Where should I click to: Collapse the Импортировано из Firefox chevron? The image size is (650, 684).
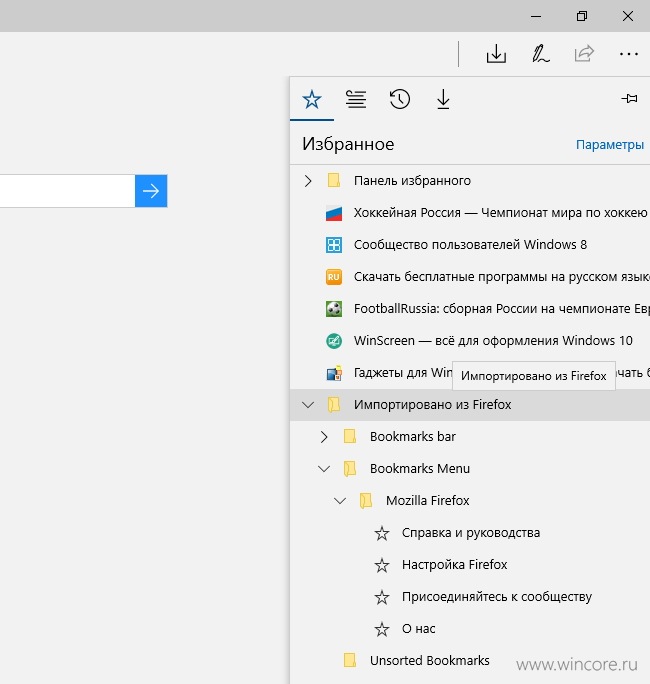308,405
